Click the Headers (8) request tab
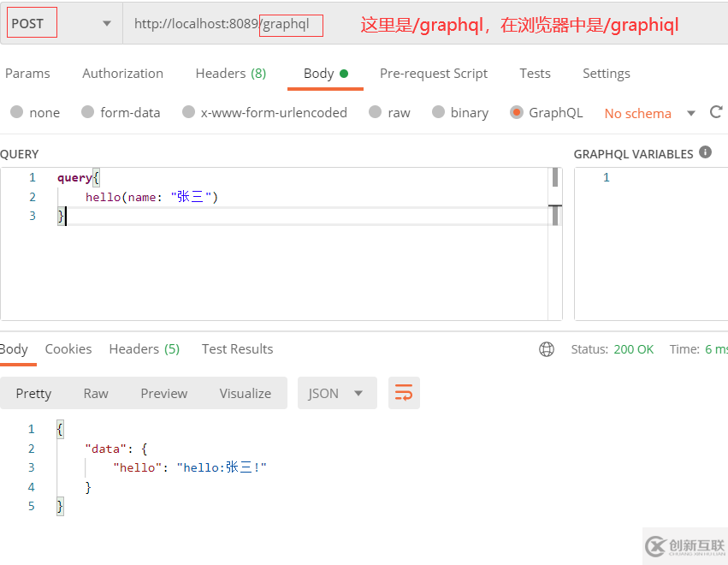 point(230,73)
